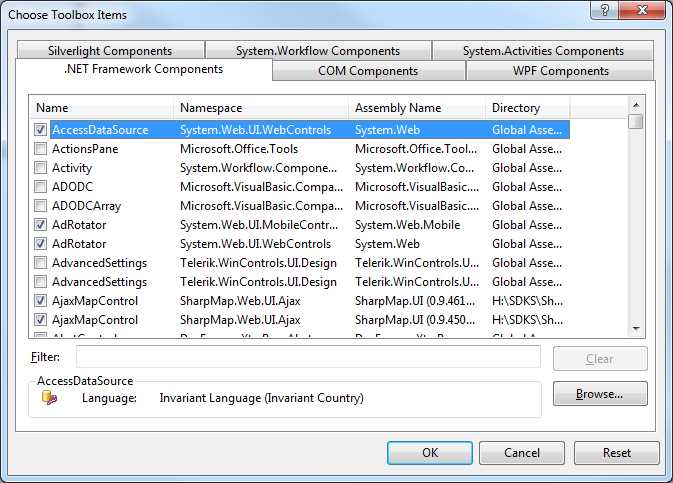This screenshot has width=673, height=483.
Task: Open System.Activities Components tab
Action: click(x=543, y=50)
